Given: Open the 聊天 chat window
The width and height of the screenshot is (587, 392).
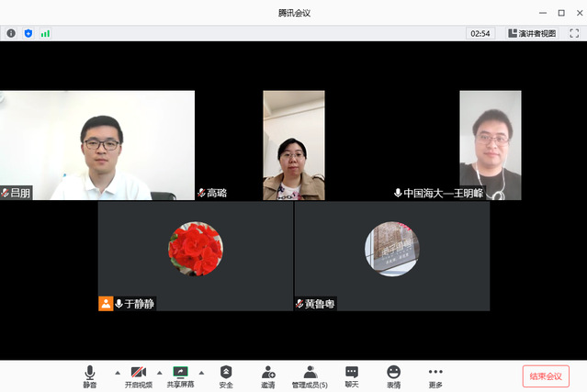Looking at the screenshot, I should 352,375.
